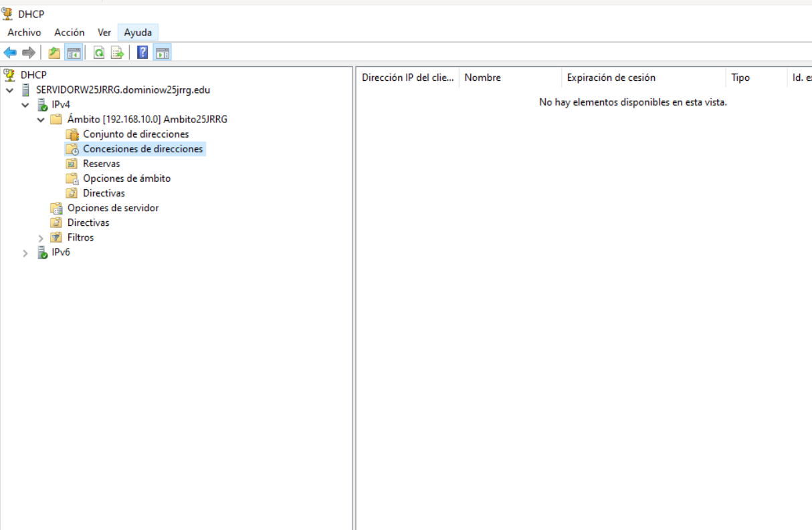Select Ámbito [192.168.10.0] Ambito25JRRG
The height and width of the screenshot is (530, 812).
click(147, 120)
